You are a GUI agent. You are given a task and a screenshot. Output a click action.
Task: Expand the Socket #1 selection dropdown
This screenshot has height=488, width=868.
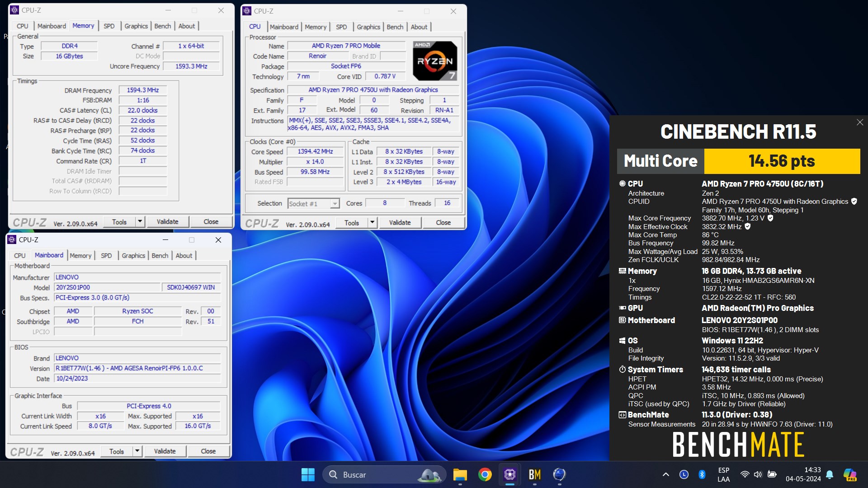point(335,204)
